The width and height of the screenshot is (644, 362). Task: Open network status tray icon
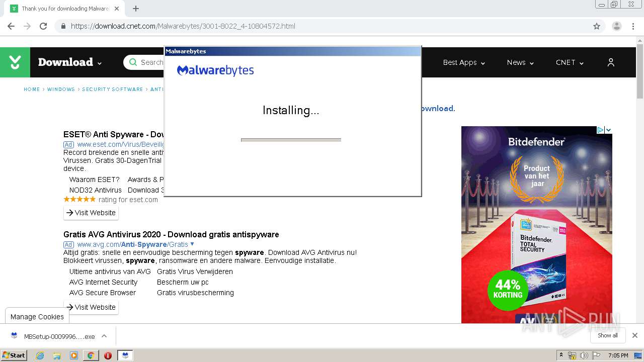(572, 355)
